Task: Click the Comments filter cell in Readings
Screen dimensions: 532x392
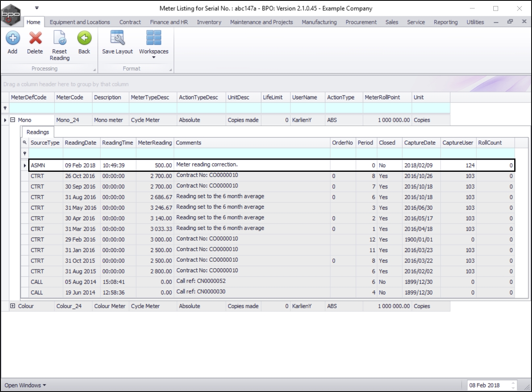Action: [x=252, y=153]
